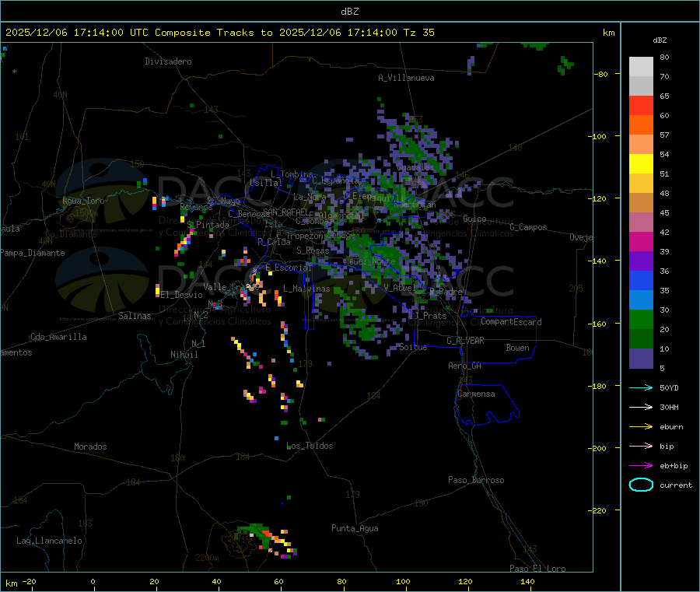
Task: Click the 'S_Pintada' map label
Action: pos(208,225)
